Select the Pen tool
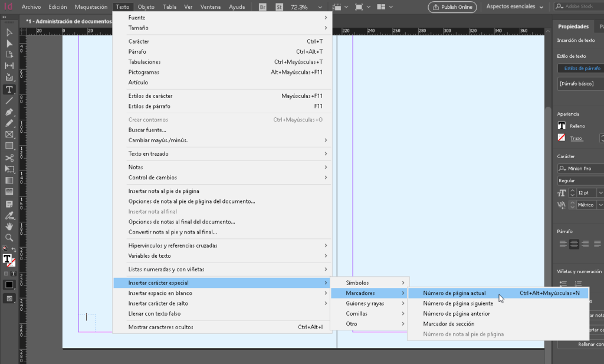 point(9,112)
